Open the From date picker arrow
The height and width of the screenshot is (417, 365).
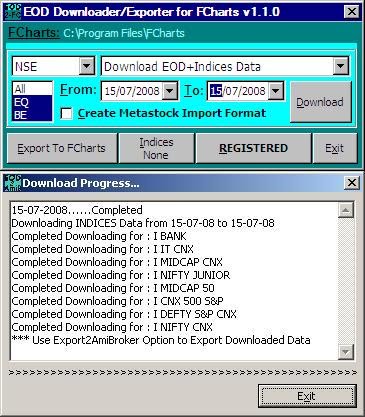[x=170, y=91]
